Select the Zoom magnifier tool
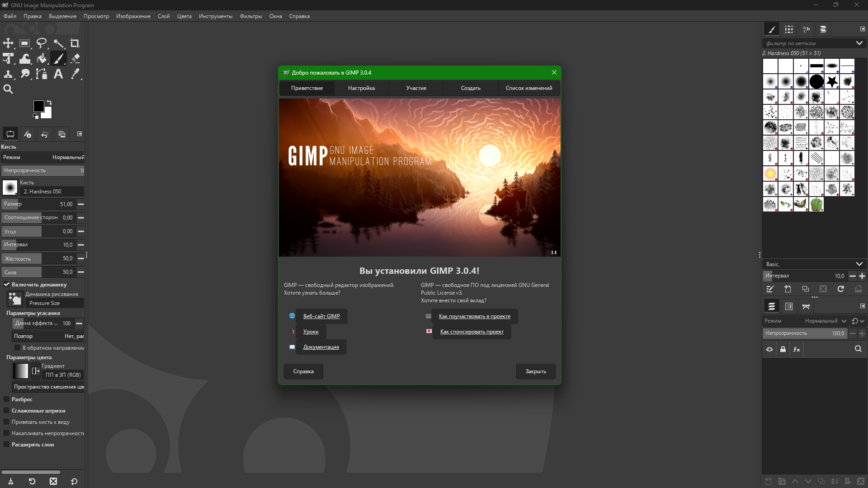This screenshot has width=868, height=488. (8, 89)
